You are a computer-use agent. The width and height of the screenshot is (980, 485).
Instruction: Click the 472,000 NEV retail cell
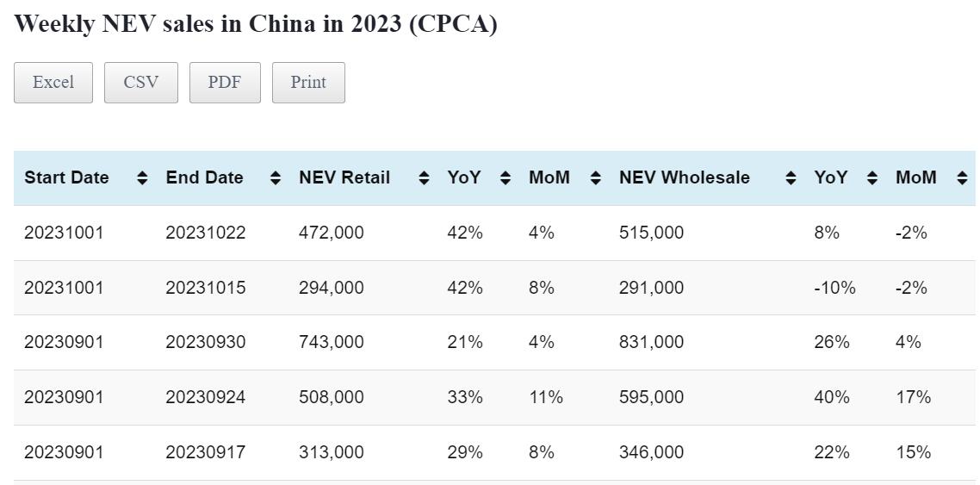click(x=332, y=233)
